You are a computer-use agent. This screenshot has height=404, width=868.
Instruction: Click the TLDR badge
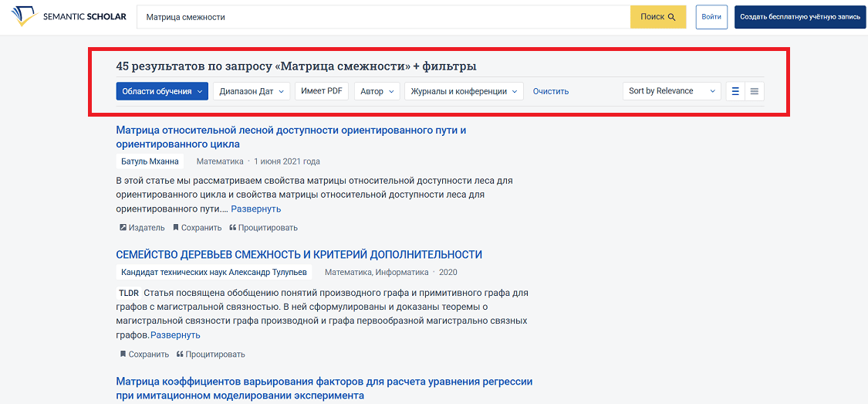point(129,294)
